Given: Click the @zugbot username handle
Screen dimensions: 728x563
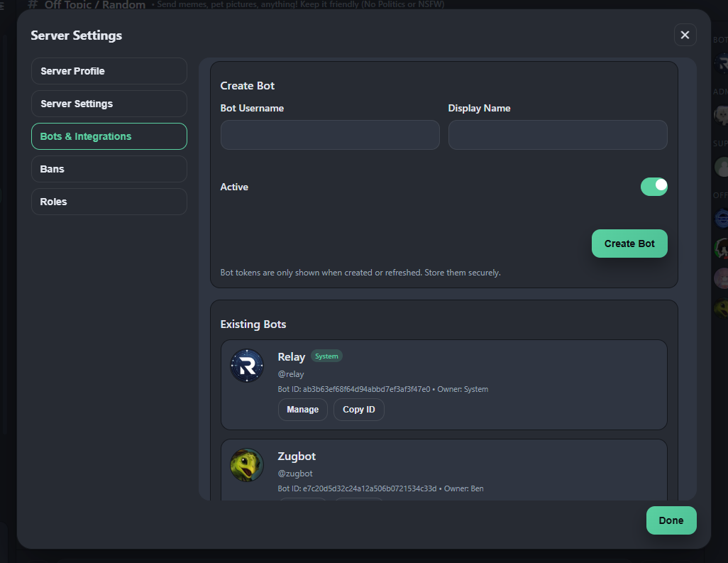Looking at the screenshot, I should coord(295,474).
